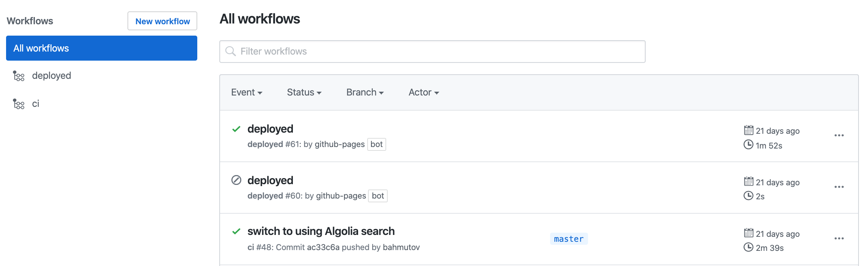Select the 'ci' workflow in sidebar
868x266 pixels.
pyautogui.click(x=36, y=104)
